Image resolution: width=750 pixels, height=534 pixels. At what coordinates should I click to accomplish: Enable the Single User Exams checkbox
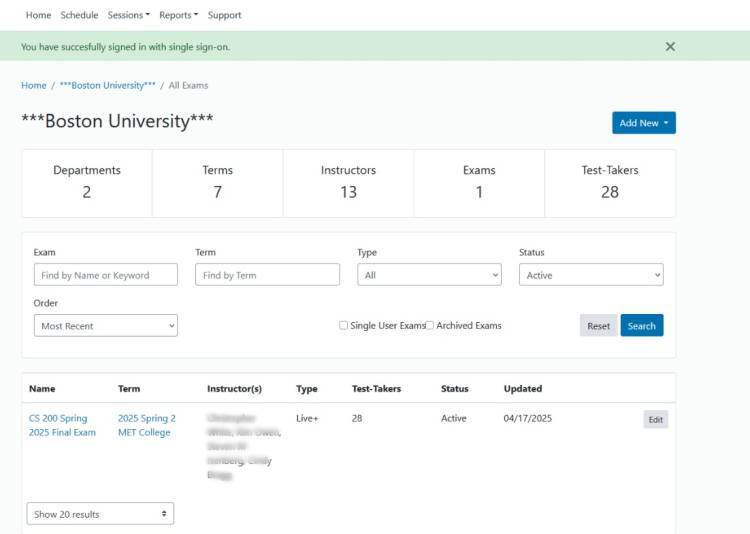click(x=343, y=325)
